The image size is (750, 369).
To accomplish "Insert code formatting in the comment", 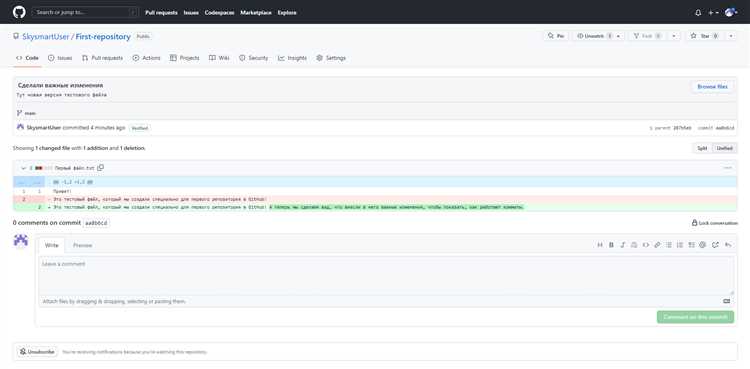I will point(646,245).
